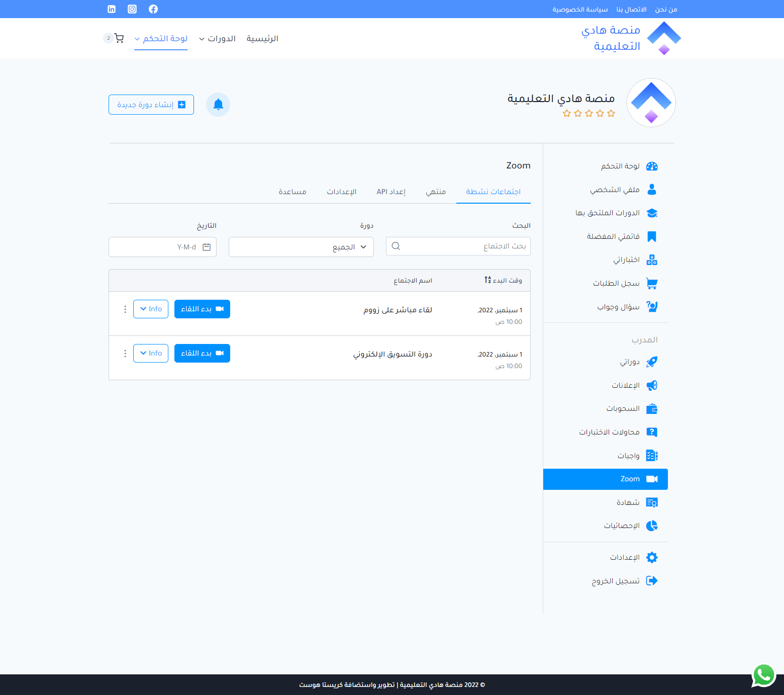Click dashboard icon next to لوحة التحكم sidebar

652,166
